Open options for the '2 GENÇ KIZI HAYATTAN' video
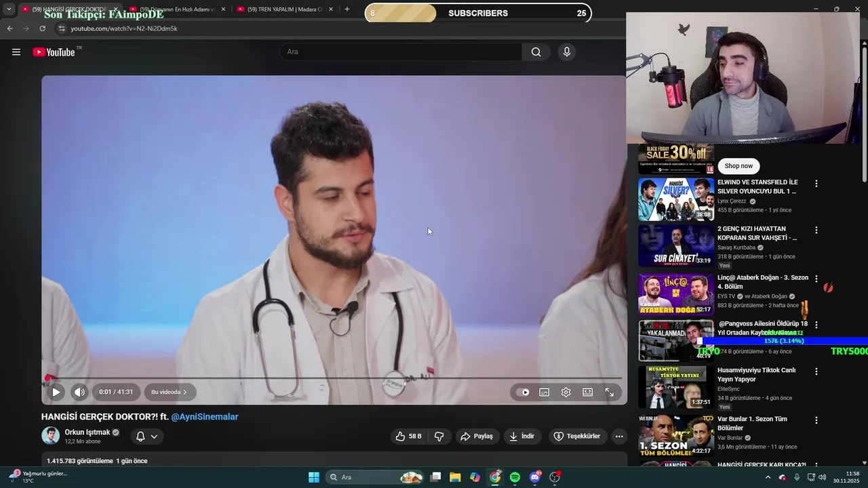868x488 pixels. coord(816,230)
